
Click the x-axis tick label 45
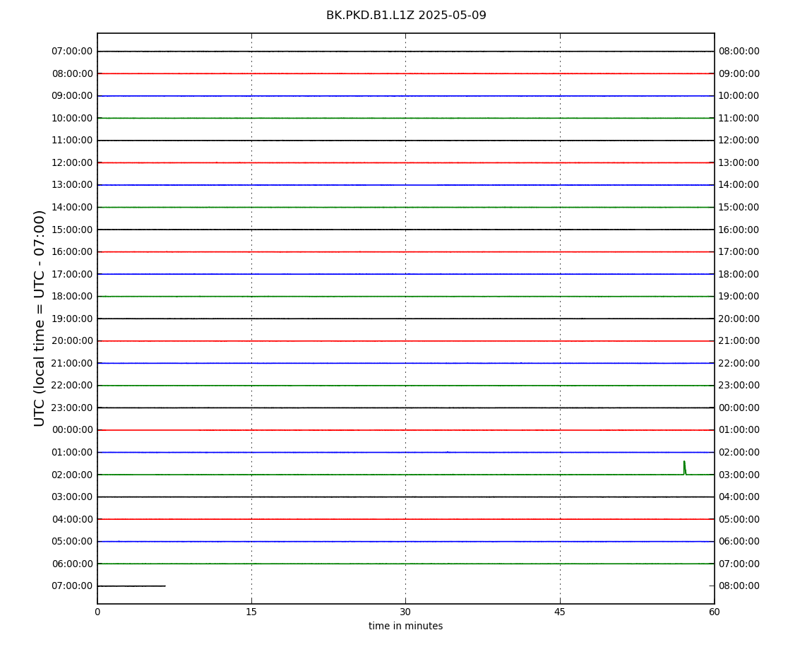click(560, 612)
